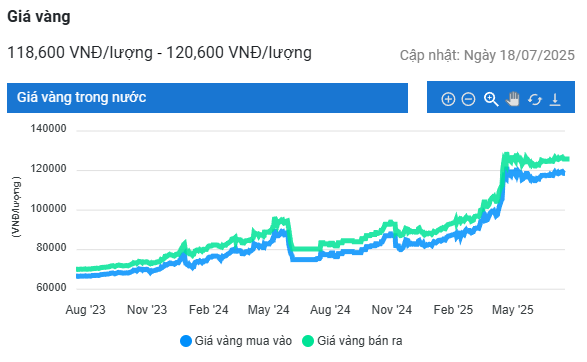Click the zoom in plus icon

tap(448, 99)
